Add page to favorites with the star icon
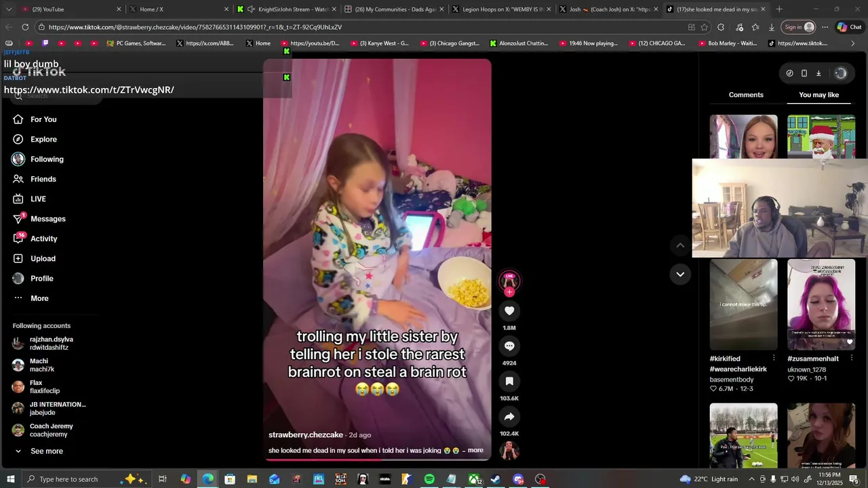 point(705,27)
